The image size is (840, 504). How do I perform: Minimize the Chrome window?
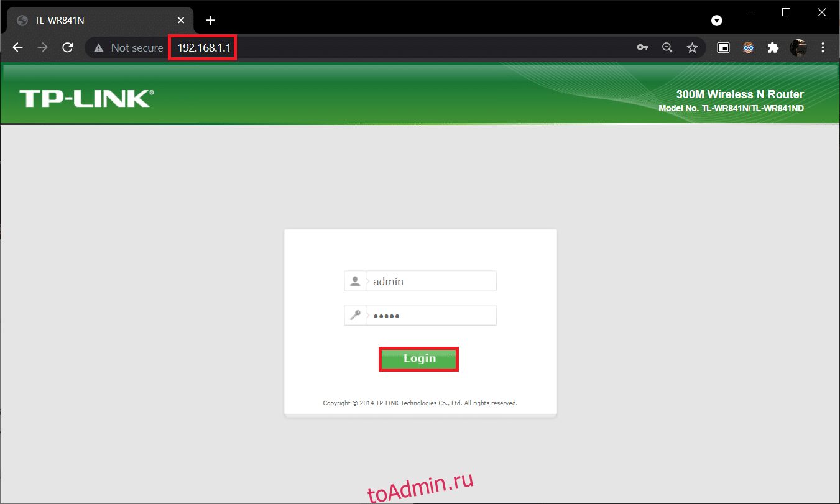click(x=752, y=12)
